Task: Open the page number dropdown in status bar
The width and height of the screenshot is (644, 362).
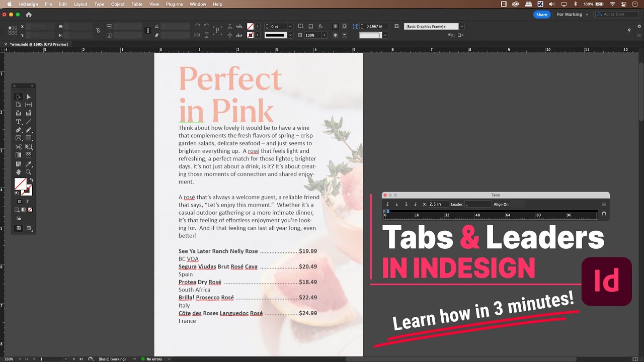Action: pyautogui.click(x=65, y=359)
